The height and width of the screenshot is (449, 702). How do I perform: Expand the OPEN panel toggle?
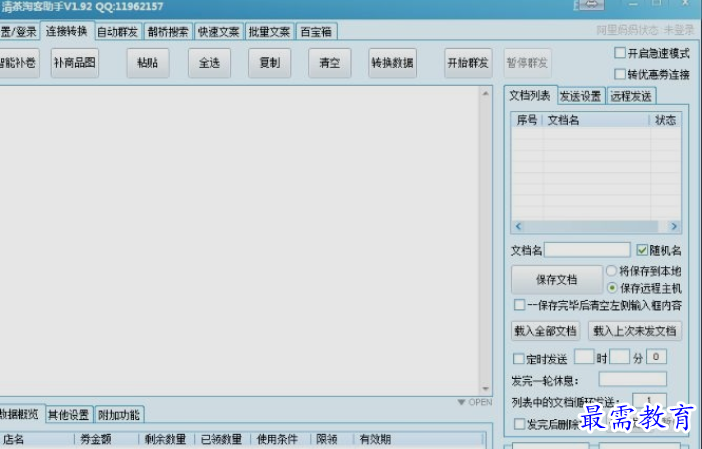click(x=475, y=402)
